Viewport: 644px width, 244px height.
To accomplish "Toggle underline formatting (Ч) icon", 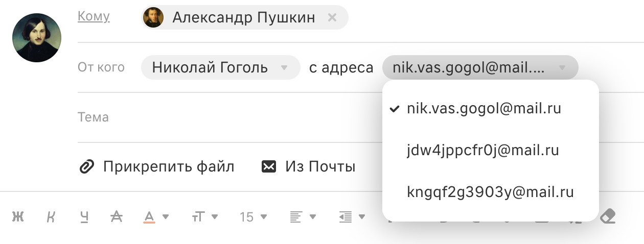I will tap(84, 217).
